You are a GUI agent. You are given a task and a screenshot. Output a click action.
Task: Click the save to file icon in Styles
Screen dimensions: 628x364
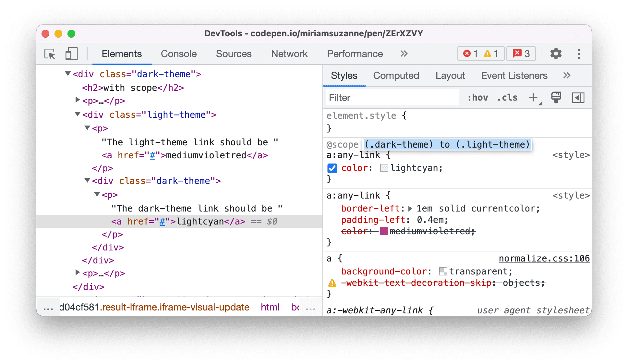pyautogui.click(x=556, y=96)
